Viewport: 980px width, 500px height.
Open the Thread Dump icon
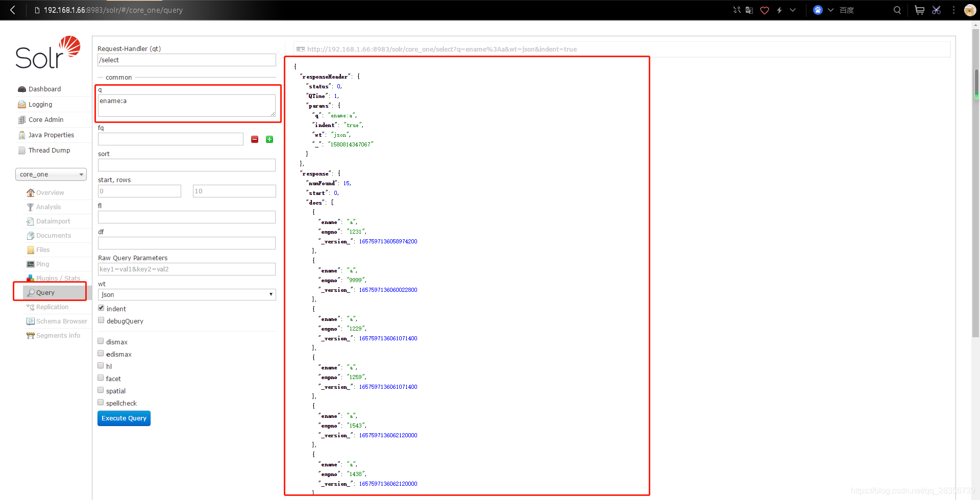pos(22,151)
